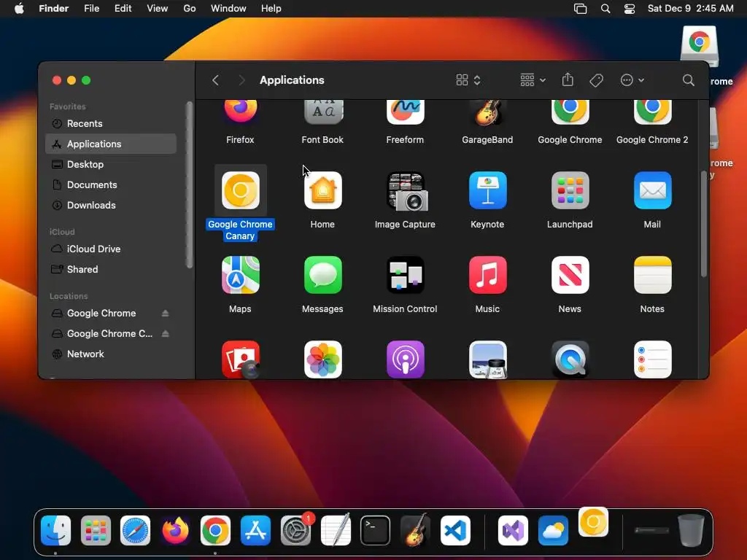The image size is (747, 560).
Task: Select the QuickTime Player app icon
Action: point(570,359)
